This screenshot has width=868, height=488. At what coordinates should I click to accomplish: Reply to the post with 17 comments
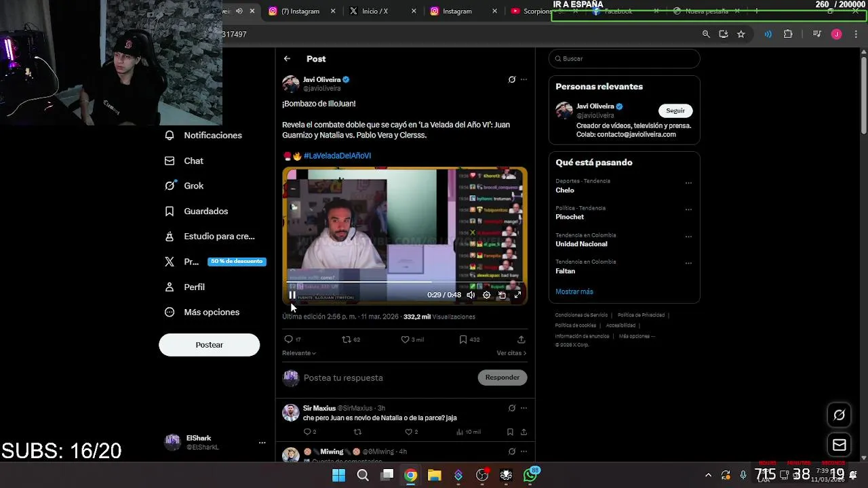point(292,339)
